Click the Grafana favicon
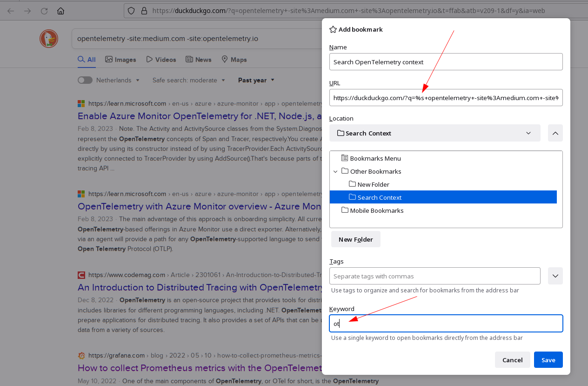This screenshot has width=588, height=386. (81, 355)
